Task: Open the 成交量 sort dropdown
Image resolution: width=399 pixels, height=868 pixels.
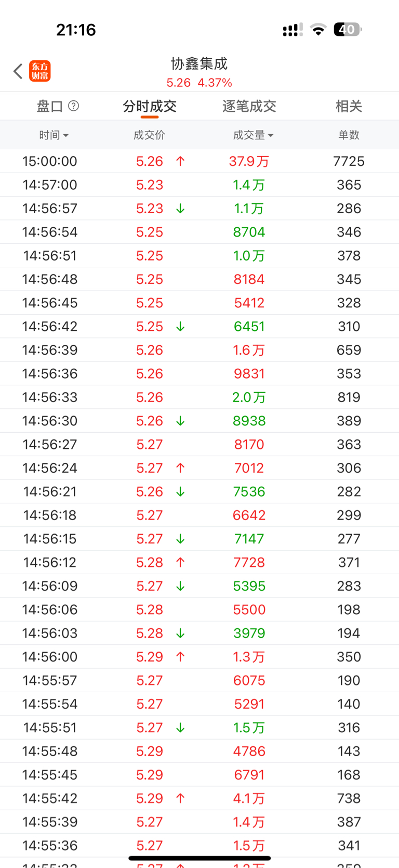Action: pyautogui.click(x=253, y=135)
